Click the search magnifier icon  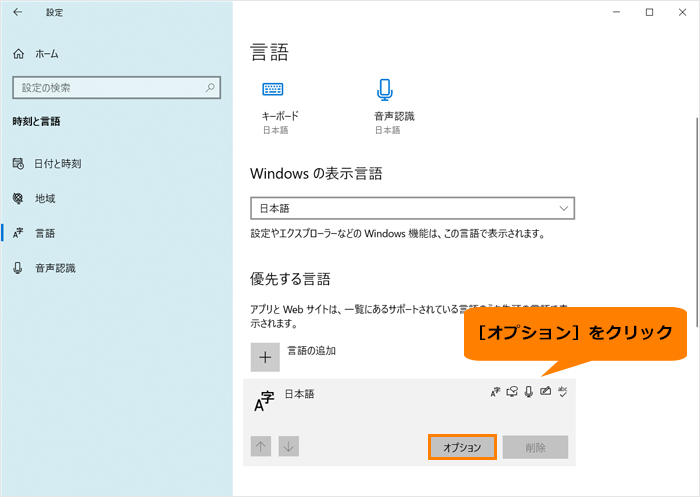210,88
